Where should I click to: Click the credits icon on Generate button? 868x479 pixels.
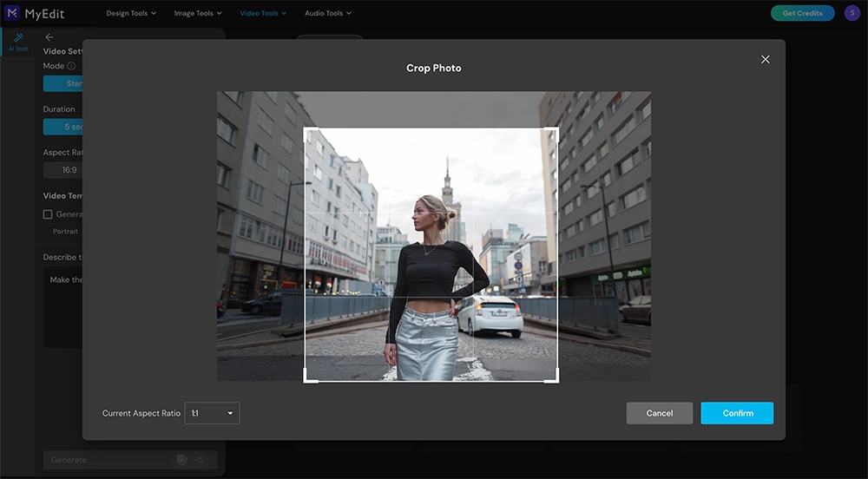tap(181, 460)
